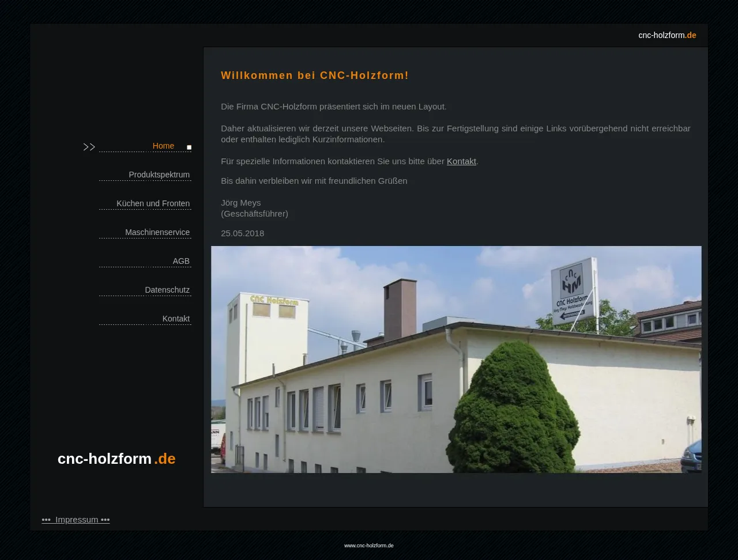Open the Impressum link in the footer
This screenshot has width=738, height=560.
[76, 520]
